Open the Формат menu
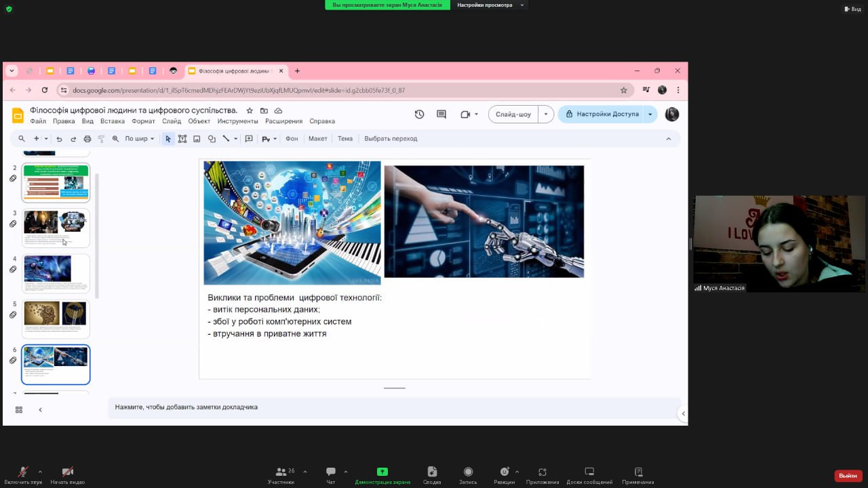Image resolution: width=868 pixels, height=488 pixels. click(x=144, y=121)
